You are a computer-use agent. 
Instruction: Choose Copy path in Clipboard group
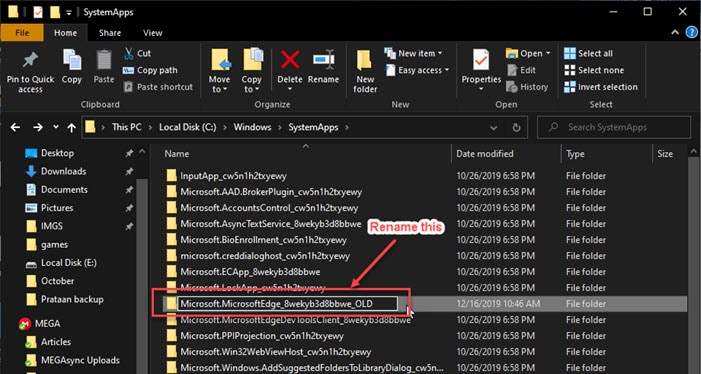click(x=150, y=70)
